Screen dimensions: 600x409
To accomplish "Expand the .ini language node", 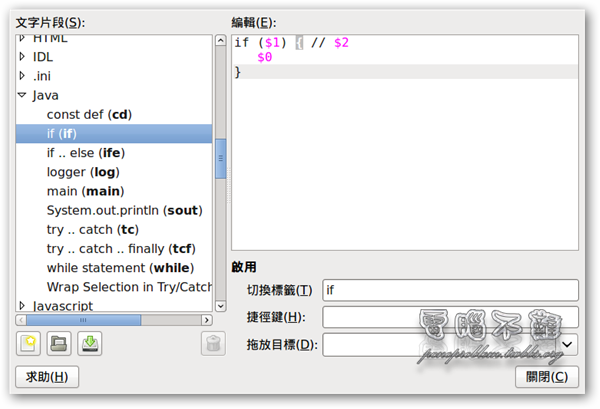I will (22, 76).
